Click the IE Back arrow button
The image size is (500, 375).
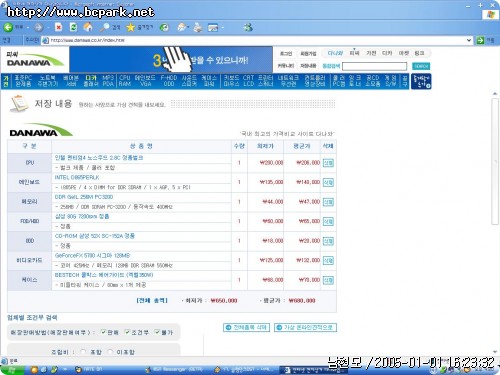point(8,27)
